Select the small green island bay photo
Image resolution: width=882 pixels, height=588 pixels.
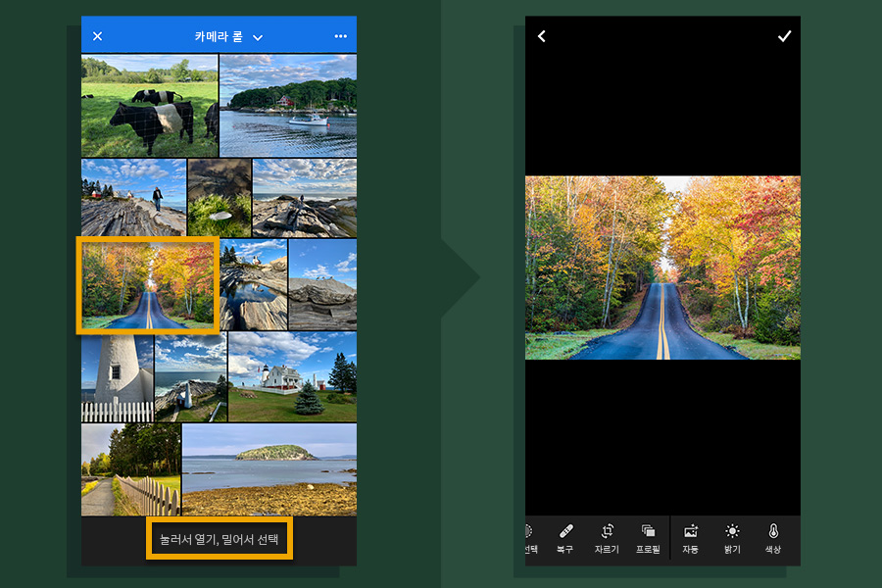269,469
